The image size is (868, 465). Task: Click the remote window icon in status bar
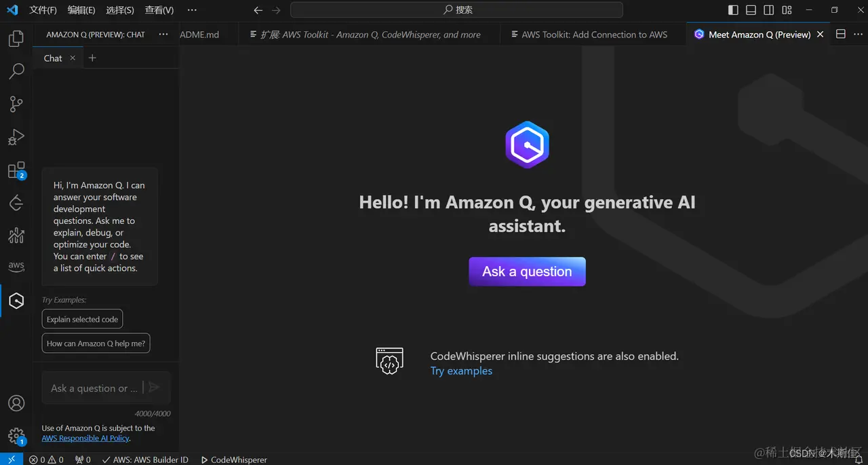pyautogui.click(x=12, y=460)
